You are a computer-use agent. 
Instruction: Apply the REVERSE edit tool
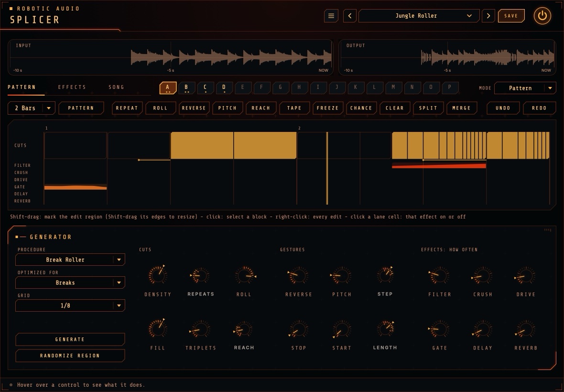point(194,108)
